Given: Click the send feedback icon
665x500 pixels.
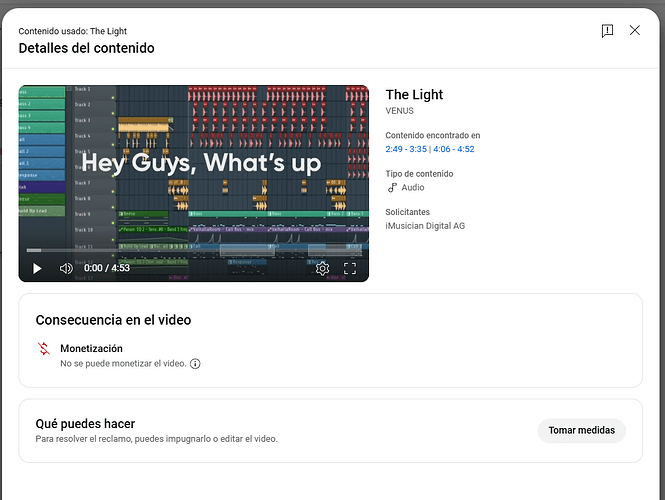Looking at the screenshot, I should click(607, 31).
